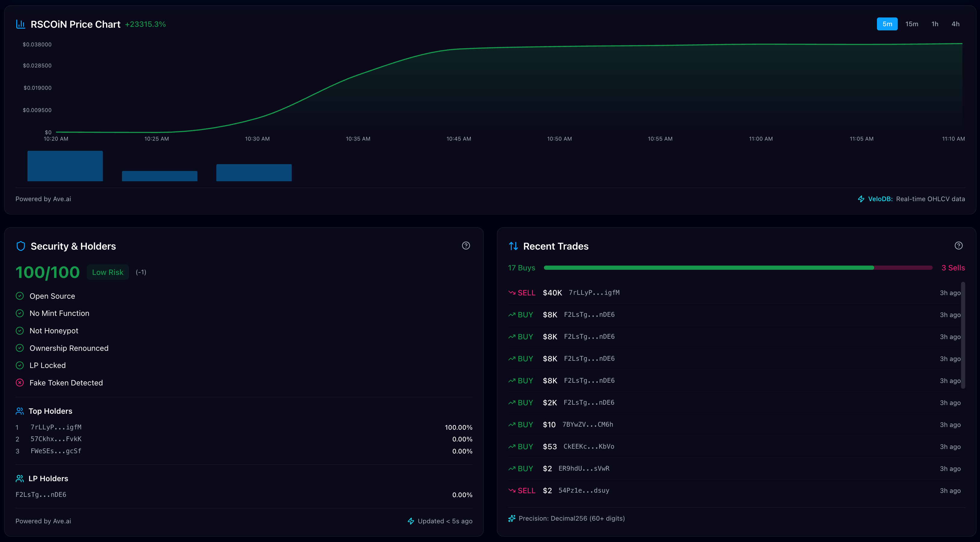Click the lightning bolt icon next to VeloDB
980x542 pixels.
tap(861, 198)
